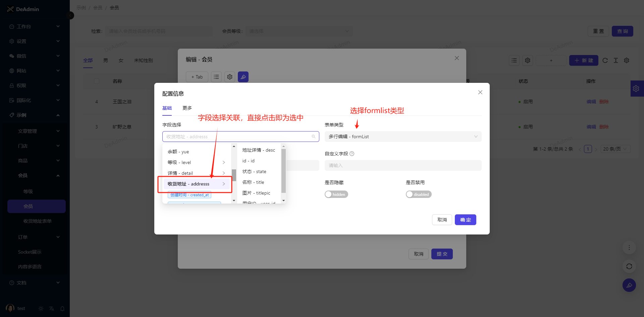Click the purple design brush icon in the edit dialog
644x317 pixels.
(x=243, y=77)
